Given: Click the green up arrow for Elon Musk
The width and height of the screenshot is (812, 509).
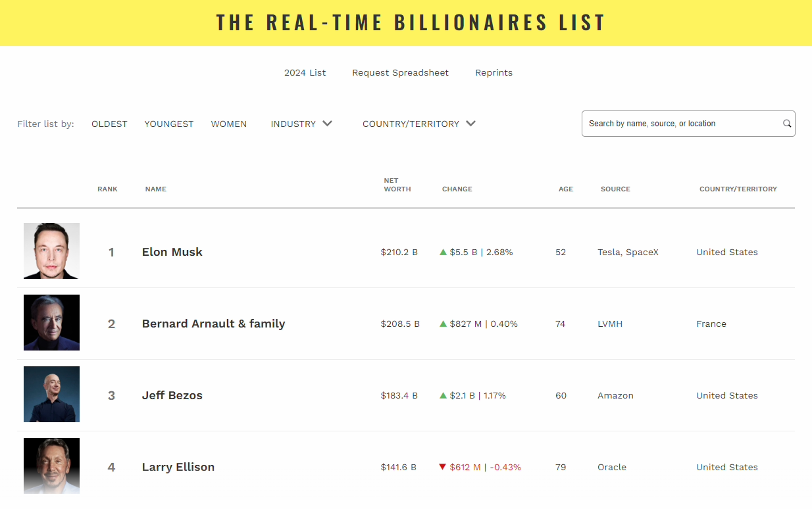Looking at the screenshot, I should 443,252.
